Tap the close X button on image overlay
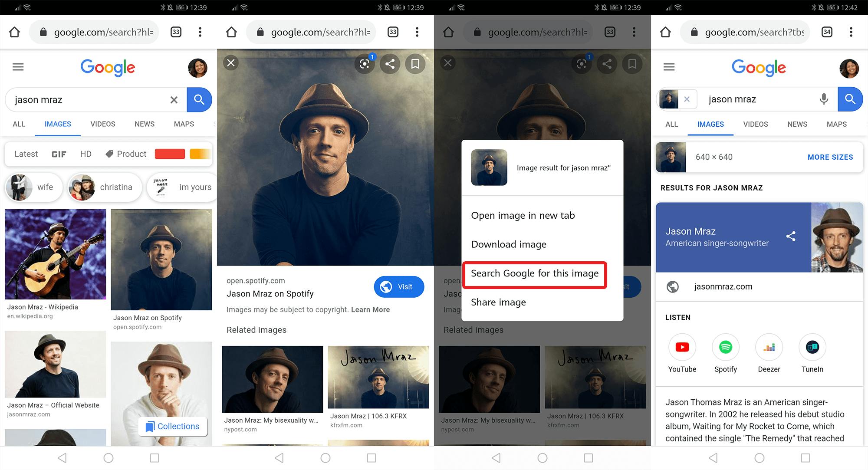The image size is (868, 470). point(230,62)
